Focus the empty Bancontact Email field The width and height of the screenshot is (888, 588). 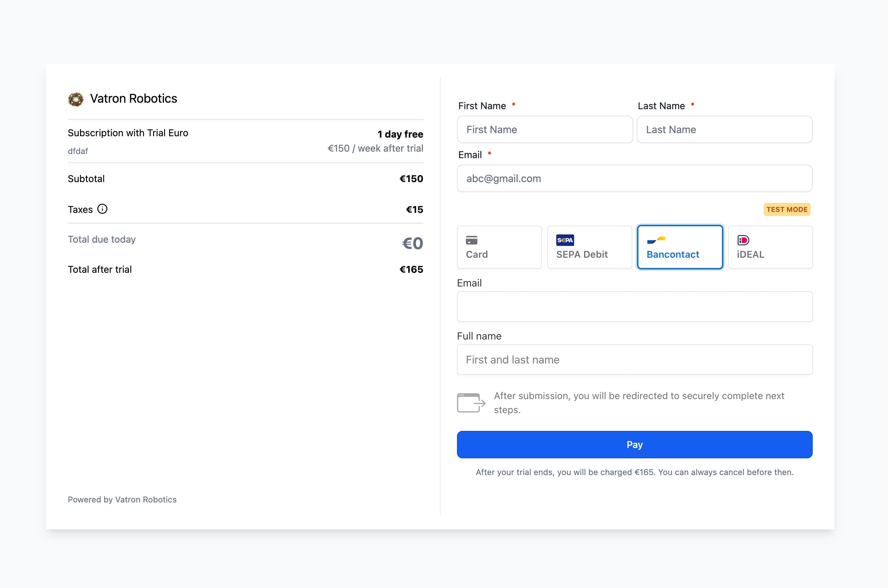coord(634,307)
